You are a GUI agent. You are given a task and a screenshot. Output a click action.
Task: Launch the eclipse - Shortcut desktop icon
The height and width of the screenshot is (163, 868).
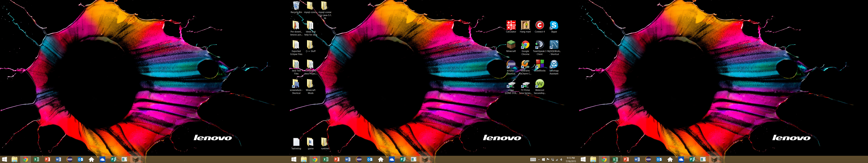click(511, 67)
